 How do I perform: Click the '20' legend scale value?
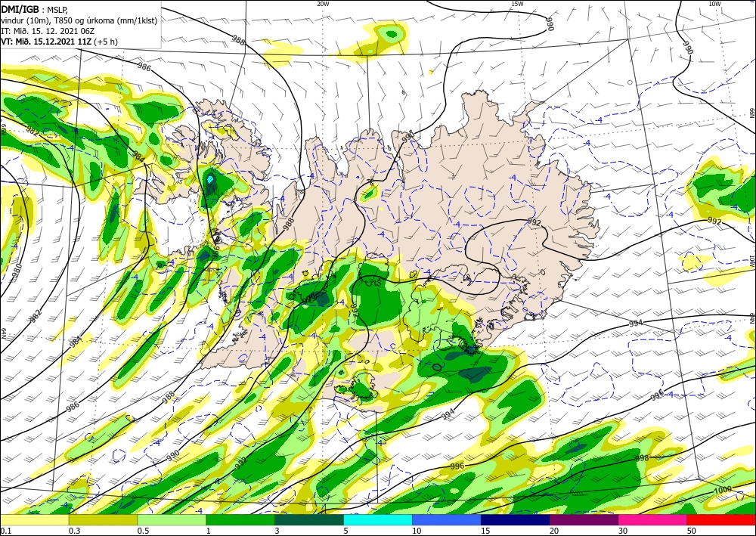click(554, 531)
